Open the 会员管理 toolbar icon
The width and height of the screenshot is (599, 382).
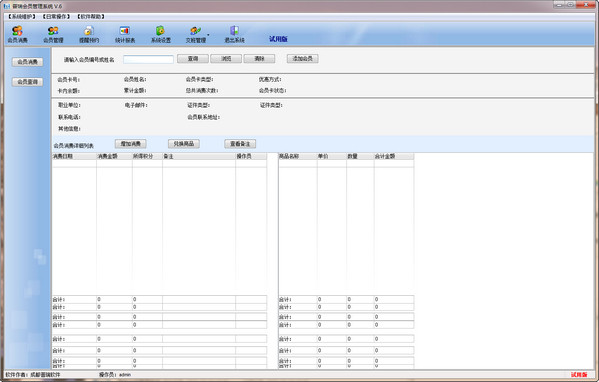[53, 34]
